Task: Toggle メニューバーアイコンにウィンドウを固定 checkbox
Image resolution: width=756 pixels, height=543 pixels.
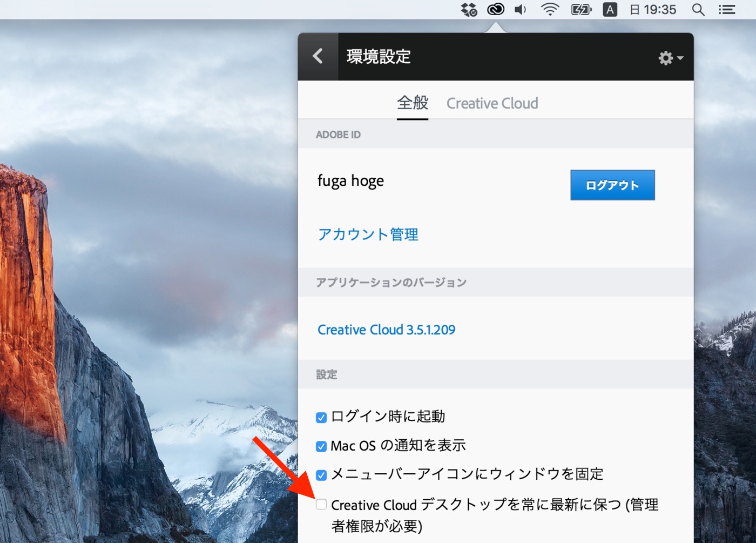Action: (321, 475)
